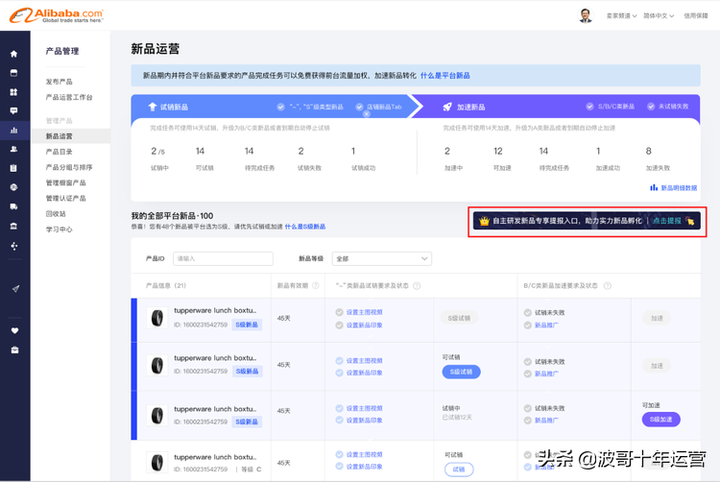This screenshot has height=482, width=720.
Task: Open 学习中心 menu item
Action: pyautogui.click(x=59, y=229)
